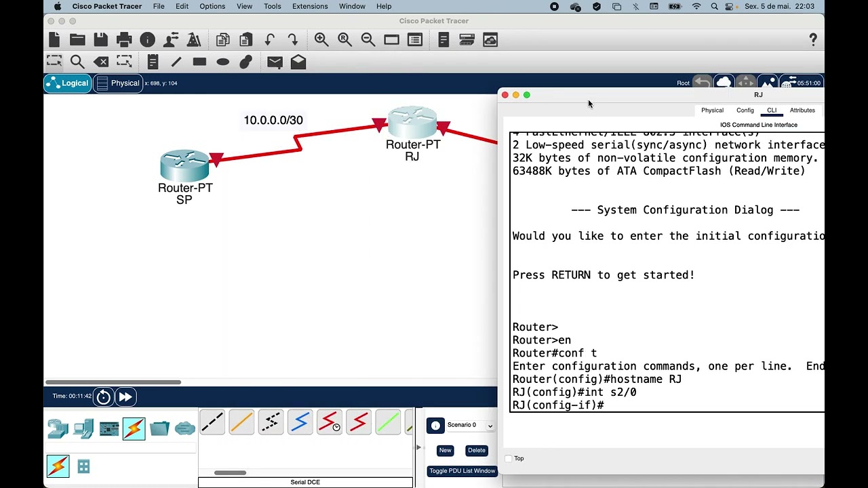Click the Add Simple PDU envelope
This screenshot has width=868, height=488.
275,62
